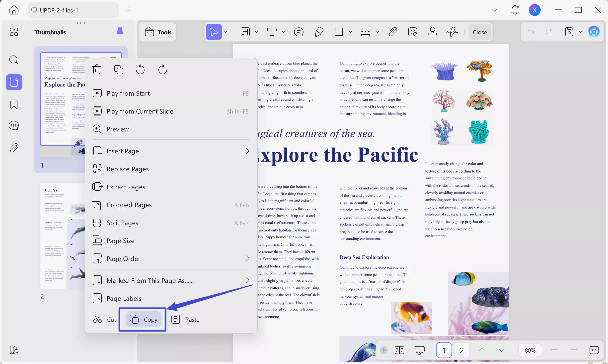Click the 80% zoom level field
This screenshot has width=608, height=364.
530,350
